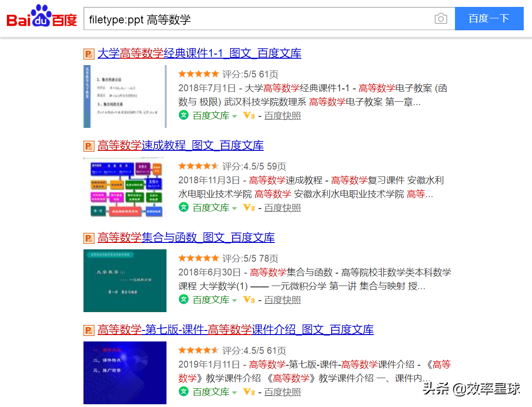Viewport: 532px width, 407px height.
Task: Click 百度文库 source in 2018年6月30日 result
Action: click(x=211, y=300)
